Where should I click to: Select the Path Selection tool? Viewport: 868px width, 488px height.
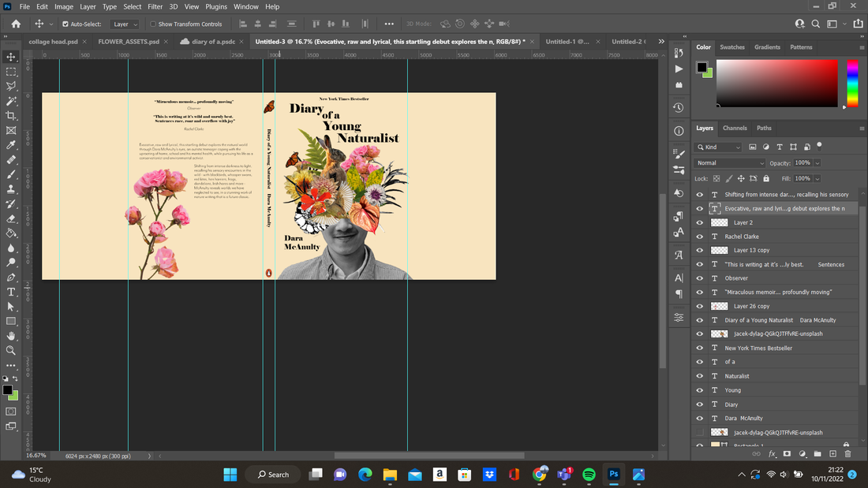tap(11, 307)
